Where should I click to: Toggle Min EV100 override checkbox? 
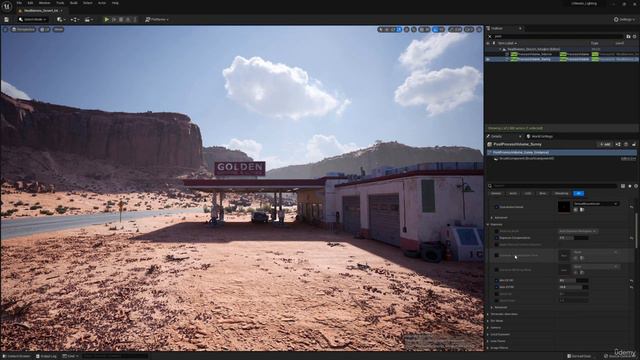pos(497,281)
